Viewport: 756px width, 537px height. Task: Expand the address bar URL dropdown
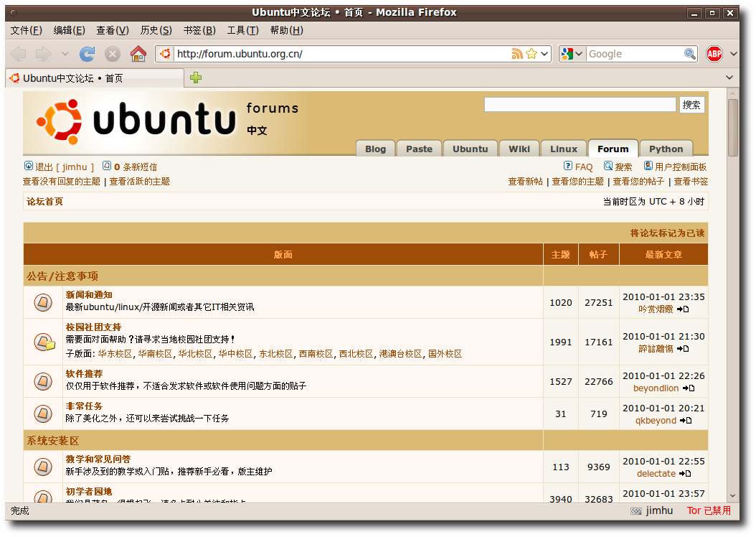coord(544,54)
